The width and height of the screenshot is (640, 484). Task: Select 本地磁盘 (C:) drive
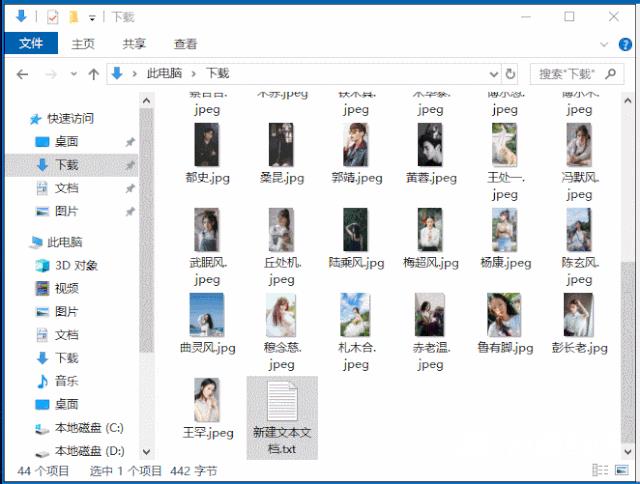click(x=88, y=428)
